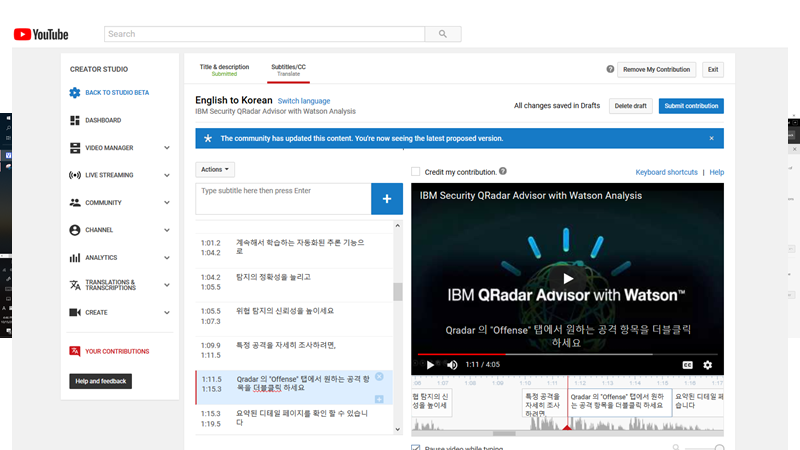Viewport: 800px width, 450px height.
Task: Click the Community people icon
Action: [x=75, y=203]
